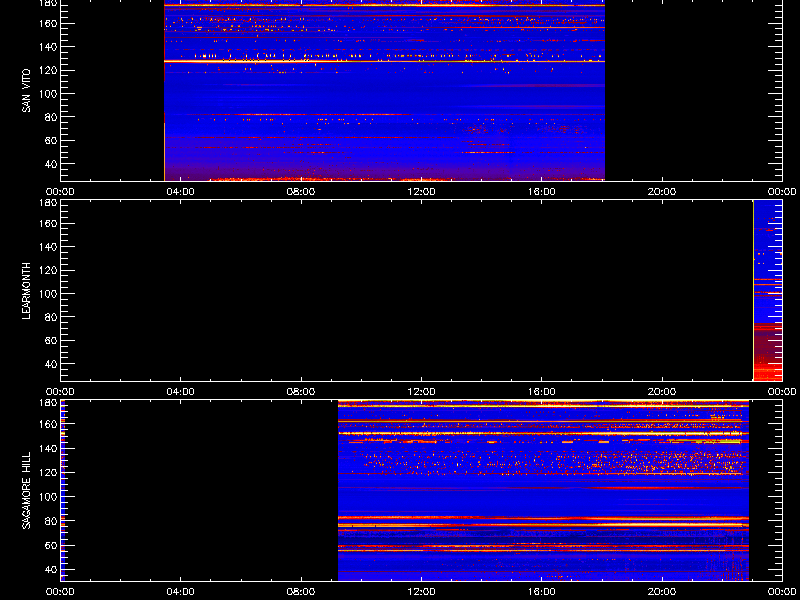Viewport: 800px width, 600px height.
Task: Click the 180 frequency tick on Learmonth axis
Action: (x=50, y=203)
